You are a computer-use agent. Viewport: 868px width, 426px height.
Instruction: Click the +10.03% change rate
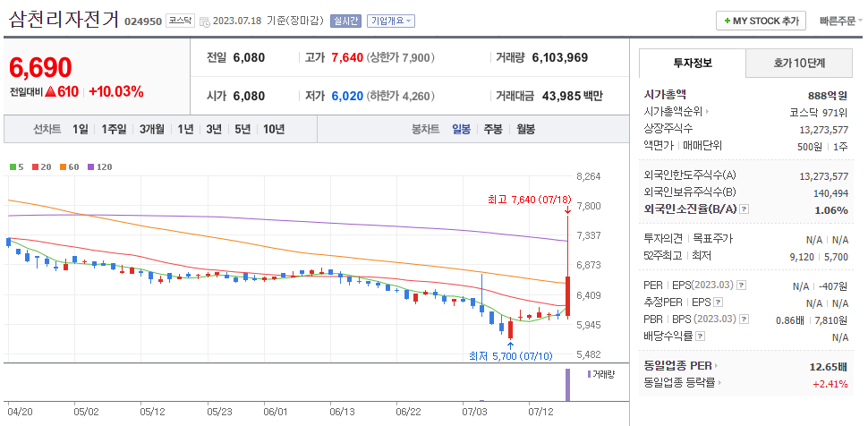coord(115,92)
